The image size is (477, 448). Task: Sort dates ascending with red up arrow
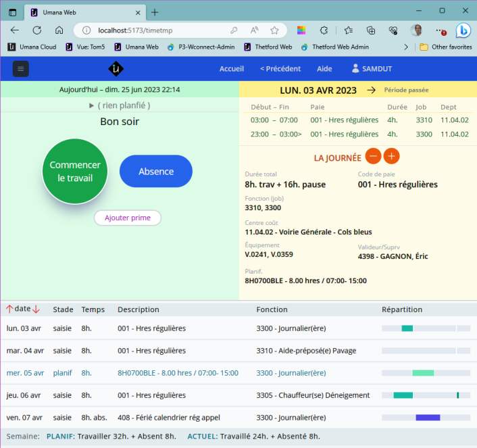point(9,309)
